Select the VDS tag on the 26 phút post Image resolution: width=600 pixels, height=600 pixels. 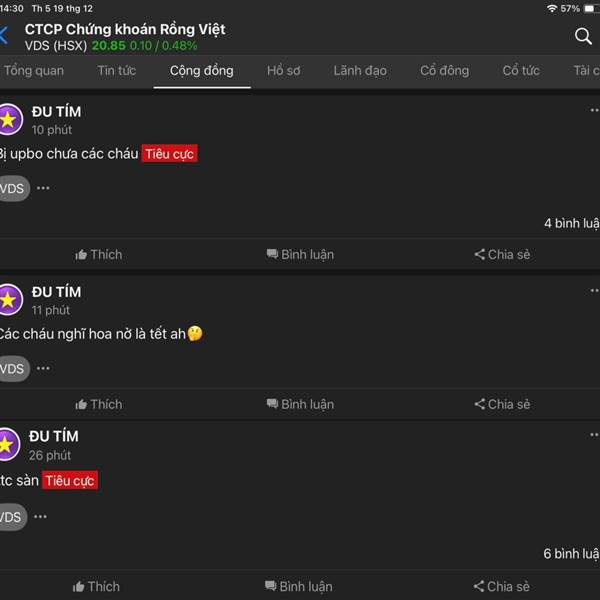tap(12, 517)
